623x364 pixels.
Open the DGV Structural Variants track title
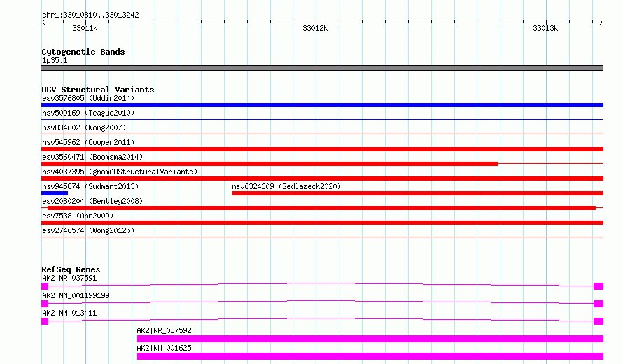(x=98, y=90)
